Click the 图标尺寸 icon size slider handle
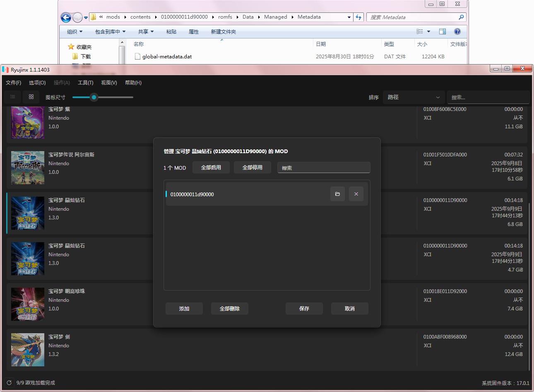The image size is (534, 392). coord(94,97)
